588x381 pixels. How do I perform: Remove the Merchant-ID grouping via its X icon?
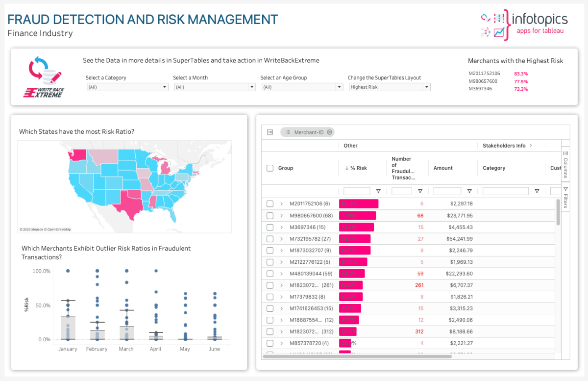329,132
